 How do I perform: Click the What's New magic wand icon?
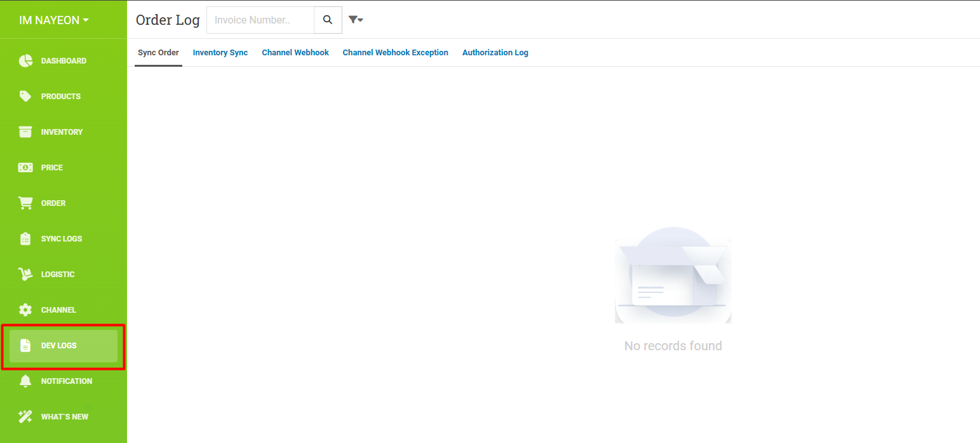(x=25, y=417)
